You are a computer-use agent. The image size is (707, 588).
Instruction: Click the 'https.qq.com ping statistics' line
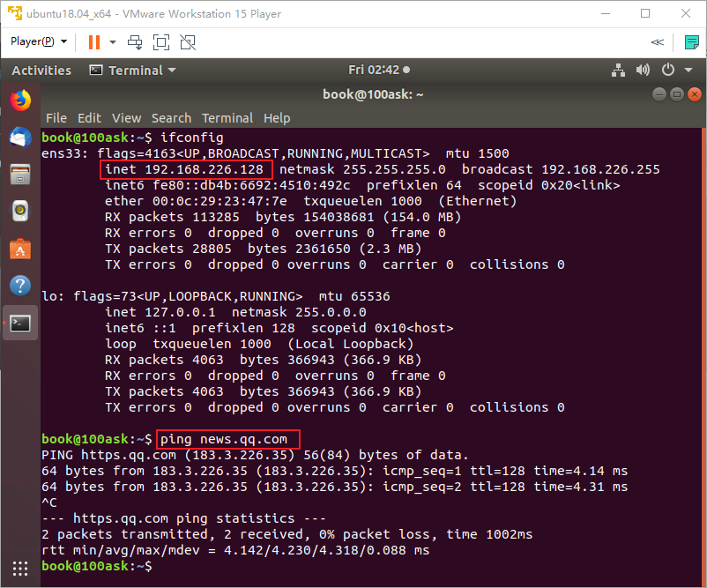(x=184, y=518)
